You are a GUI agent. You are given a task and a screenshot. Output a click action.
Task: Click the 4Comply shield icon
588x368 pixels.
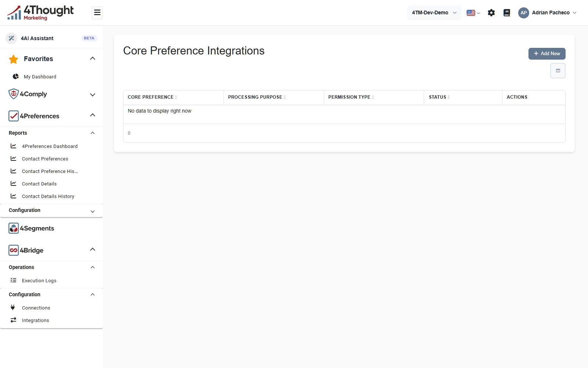coord(14,94)
